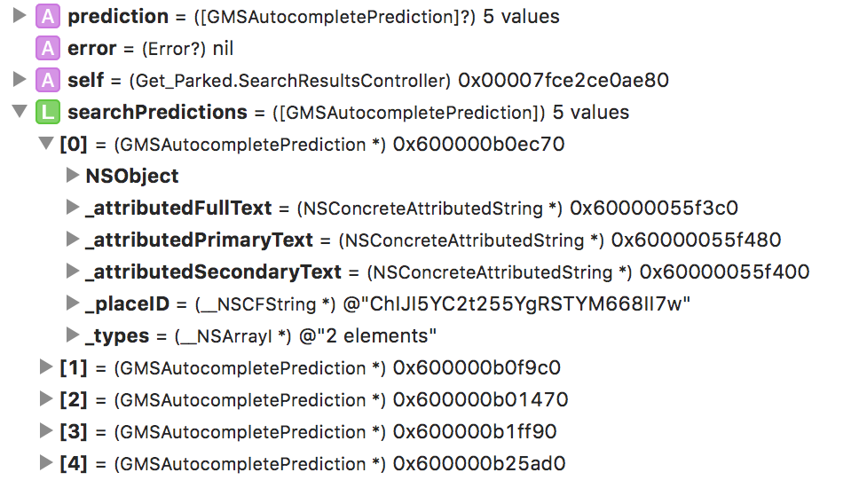Click the purple A icon beside error

46,48
